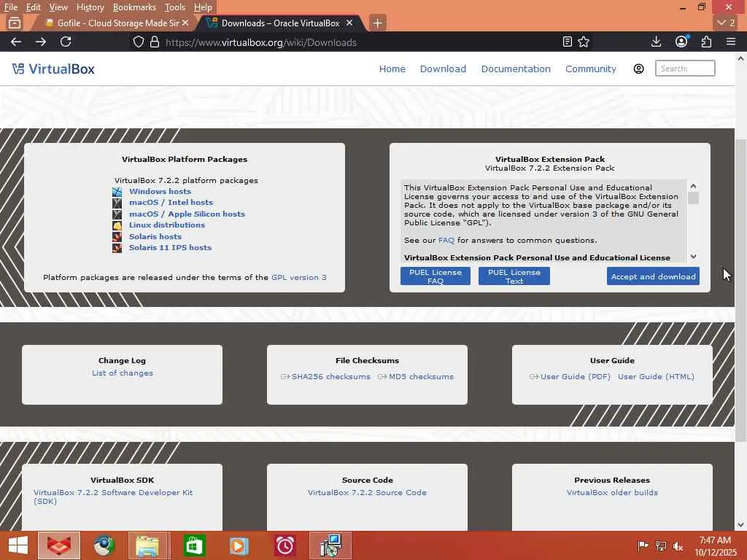The width and height of the screenshot is (747, 560).
Task: Click the Solaris 11 IPS hosts link
Action: point(170,248)
